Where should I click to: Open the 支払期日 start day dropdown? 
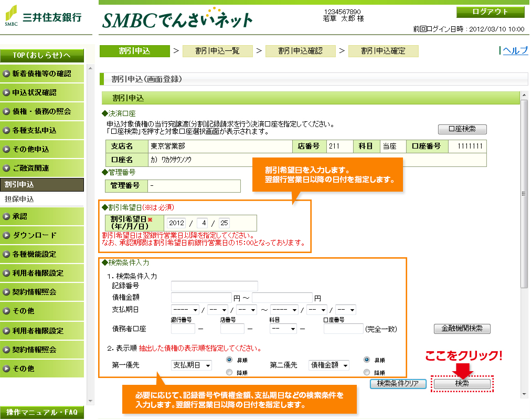pyautogui.click(x=247, y=310)
